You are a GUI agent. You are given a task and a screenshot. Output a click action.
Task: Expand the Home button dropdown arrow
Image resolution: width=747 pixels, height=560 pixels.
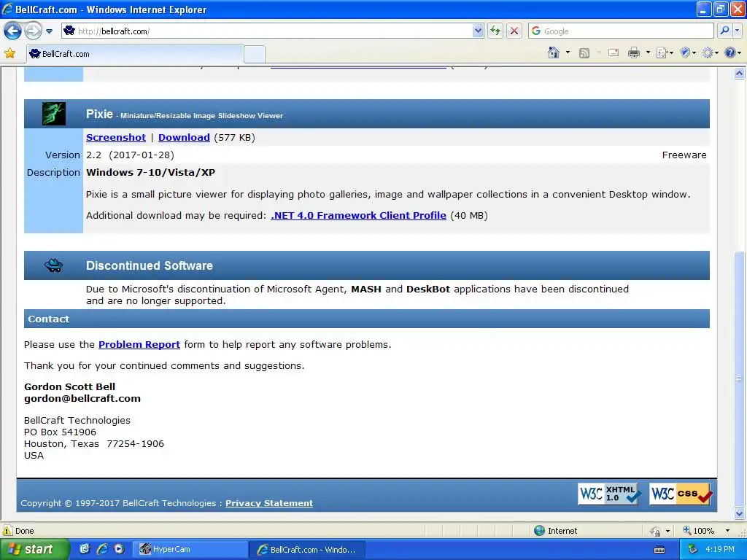[568, 52]
